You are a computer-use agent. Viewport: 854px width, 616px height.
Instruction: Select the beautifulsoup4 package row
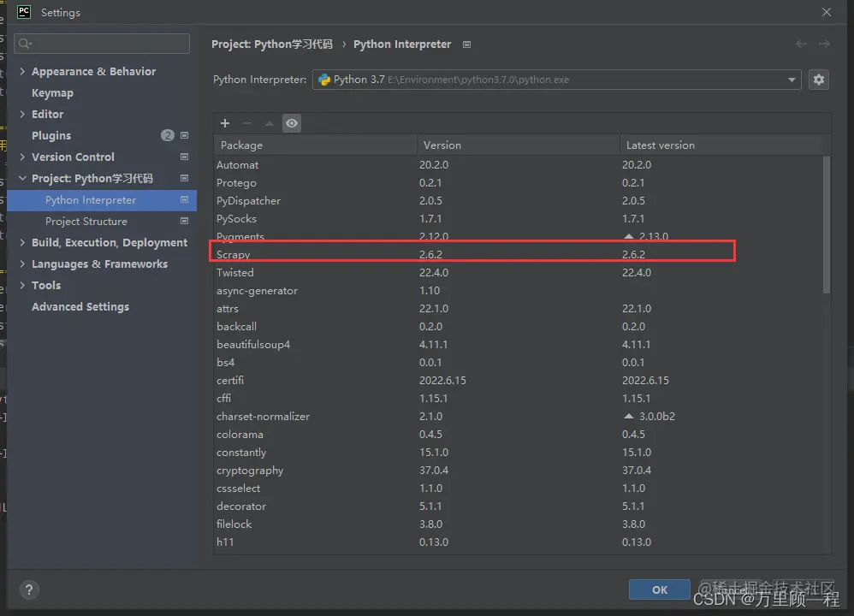pyautogui.click(x=518, y=344)
